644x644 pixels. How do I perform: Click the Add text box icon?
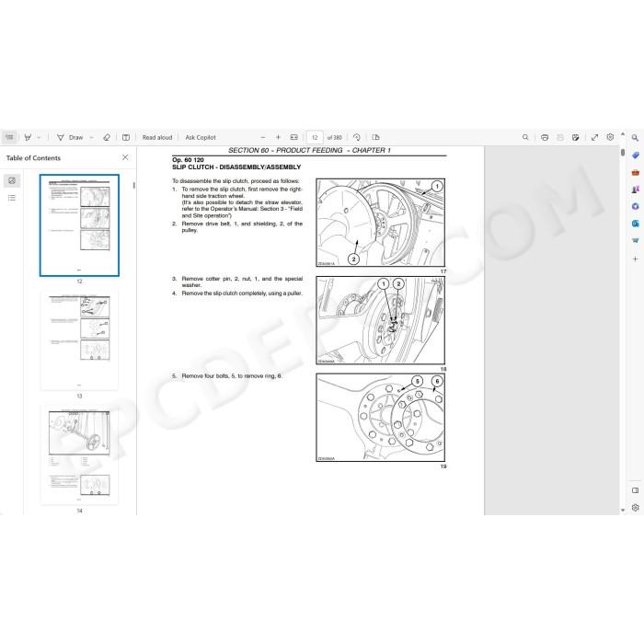point(126,137)
